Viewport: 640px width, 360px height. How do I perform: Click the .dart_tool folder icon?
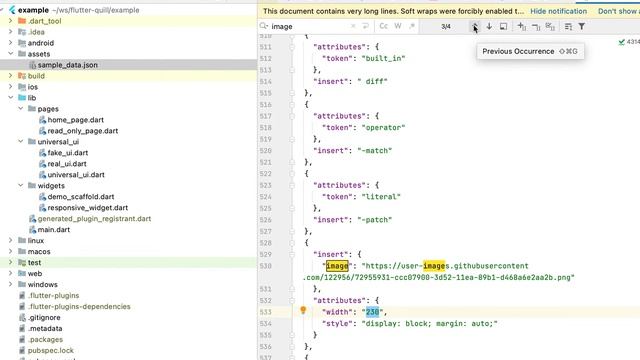coord(22,21)
